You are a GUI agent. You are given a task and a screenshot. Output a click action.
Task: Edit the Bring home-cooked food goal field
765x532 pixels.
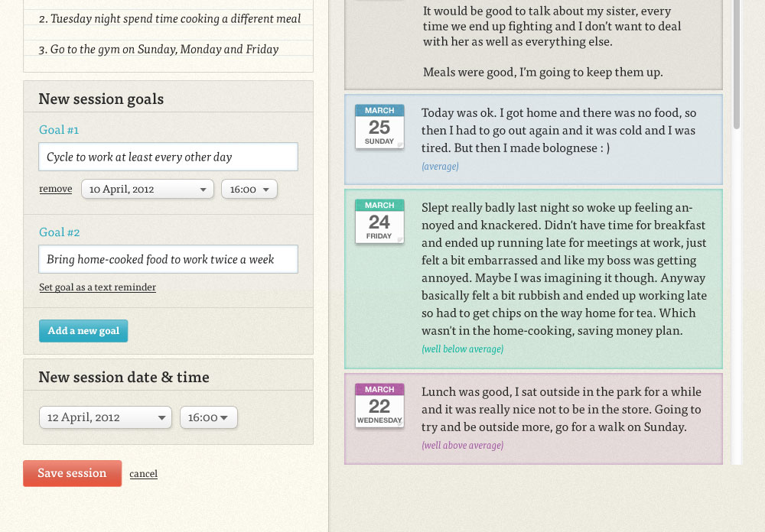pyautogui.click(x=168, y=259)
